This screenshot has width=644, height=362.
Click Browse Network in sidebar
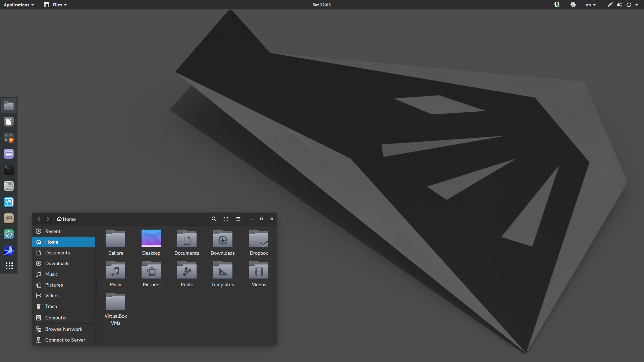64,329
